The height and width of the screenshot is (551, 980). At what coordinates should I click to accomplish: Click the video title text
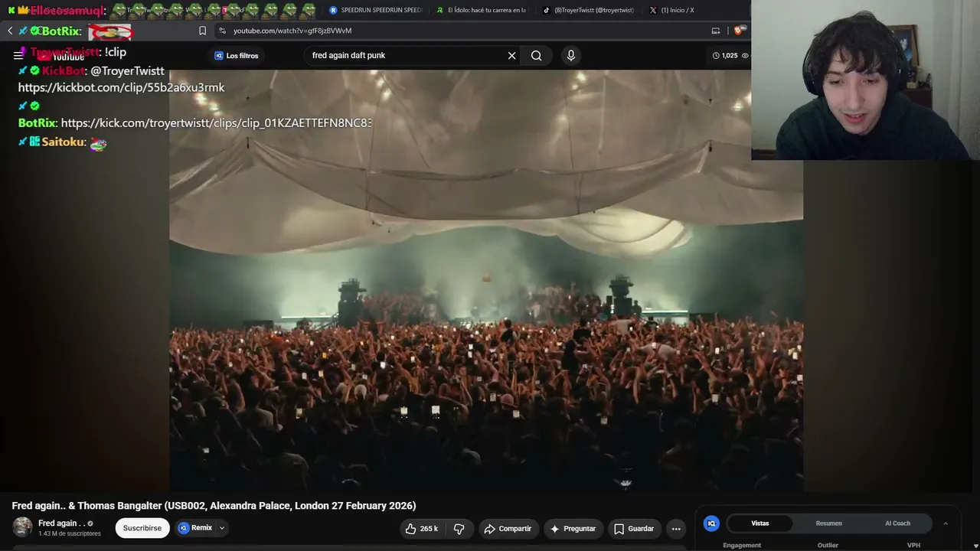tap(214, 505)
